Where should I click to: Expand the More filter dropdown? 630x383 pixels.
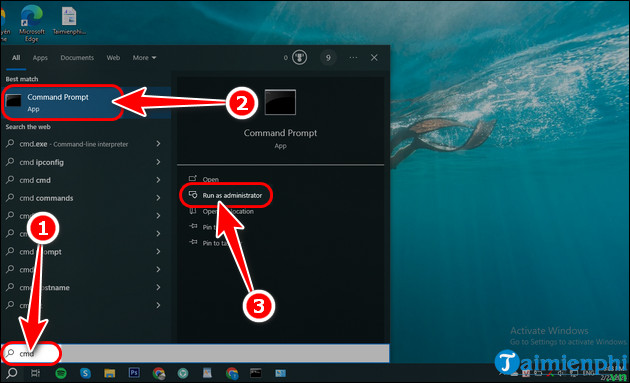(x=144, y=58)
